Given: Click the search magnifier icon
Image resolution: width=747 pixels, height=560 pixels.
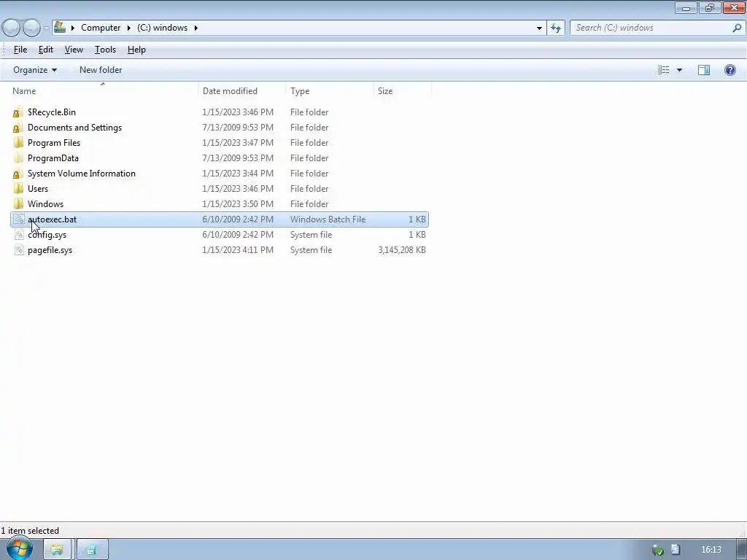Looking at the screenshot, I should point(737,28).
